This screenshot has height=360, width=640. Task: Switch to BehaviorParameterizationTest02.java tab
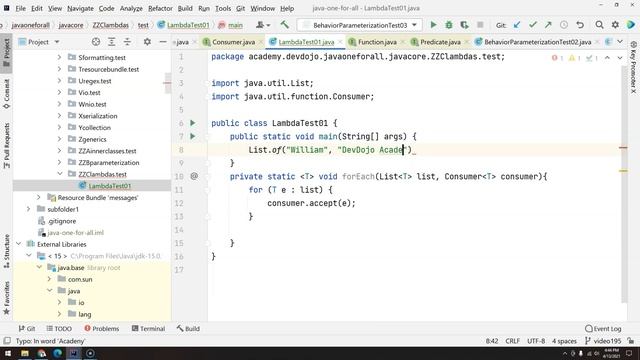pos(537,42)
